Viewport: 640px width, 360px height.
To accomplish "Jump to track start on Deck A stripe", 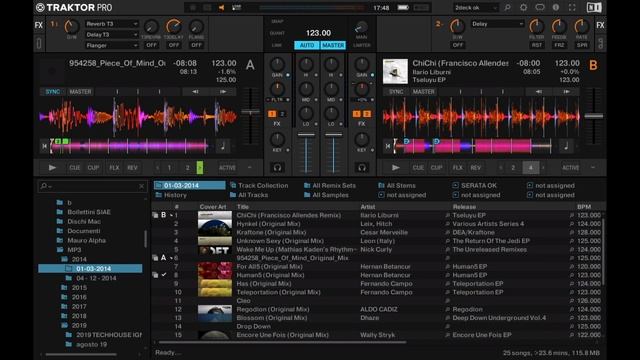I will point(44,146).
